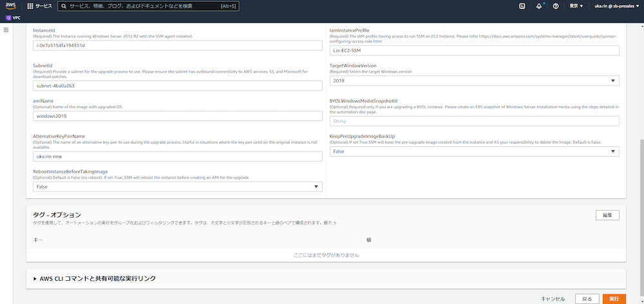Click the キー column header
644x304 pixels.
tap(38, 240)
